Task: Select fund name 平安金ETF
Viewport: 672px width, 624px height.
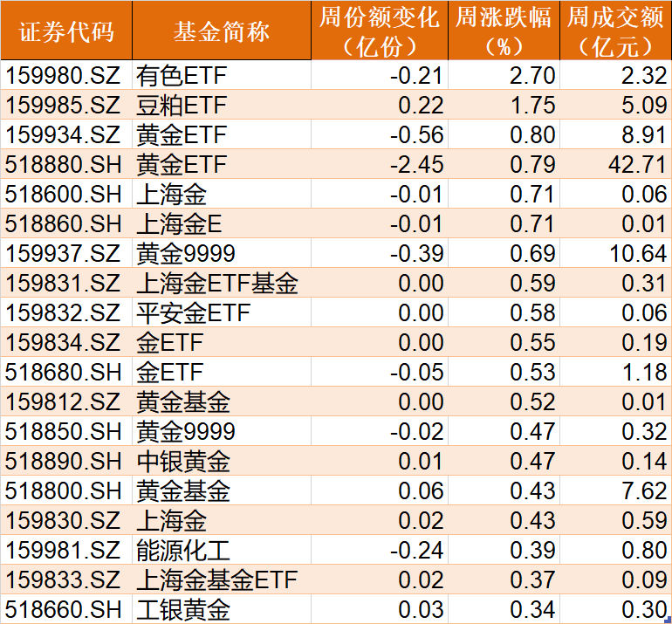Action: [193, 312]
